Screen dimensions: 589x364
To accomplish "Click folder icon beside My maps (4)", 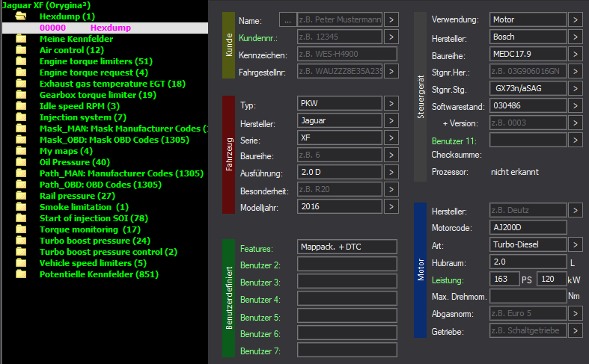I will coord(21,151).
